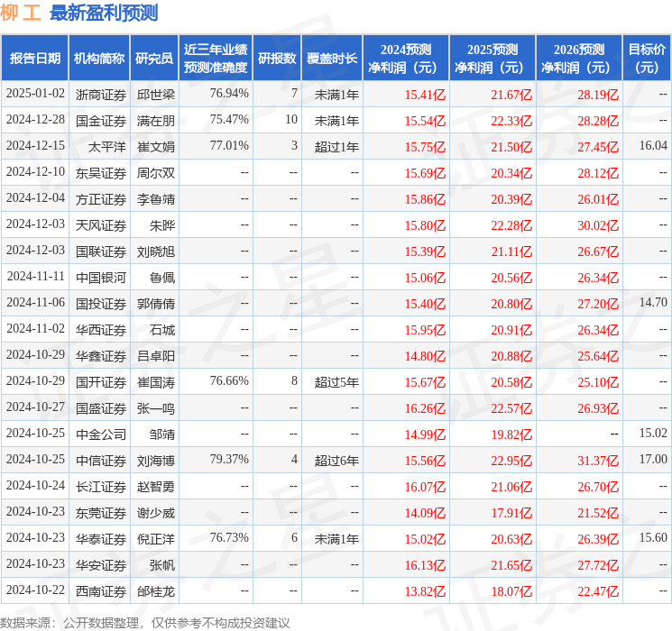The image size is (672, 631).
Task: Select the institution 国联证券
Action: pyautogui.click(x=101, y=251)
